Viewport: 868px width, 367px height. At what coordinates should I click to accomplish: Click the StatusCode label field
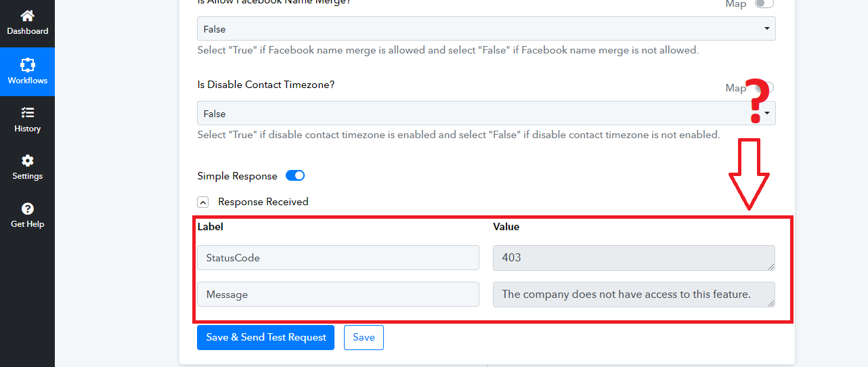coord(338,258)
